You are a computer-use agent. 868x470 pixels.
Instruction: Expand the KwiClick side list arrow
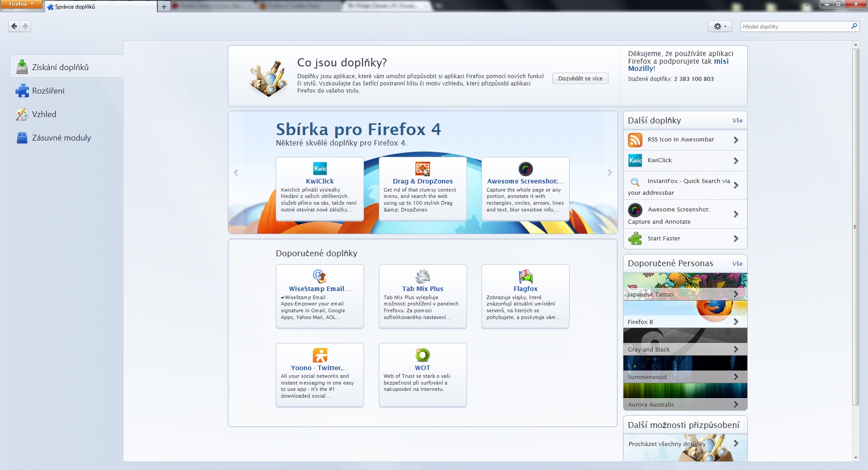pyautogui.click(x=736, y=161)
